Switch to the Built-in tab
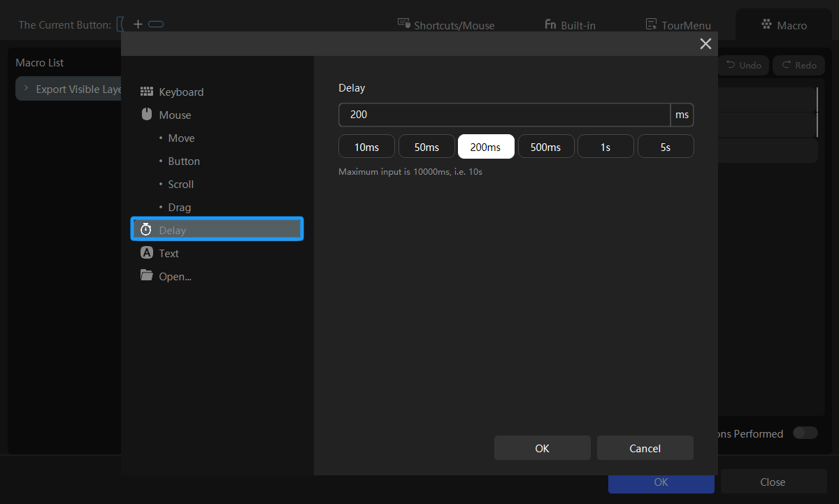Image resolution: width=839 pixels, height=504 pixels. coord(570,24)
